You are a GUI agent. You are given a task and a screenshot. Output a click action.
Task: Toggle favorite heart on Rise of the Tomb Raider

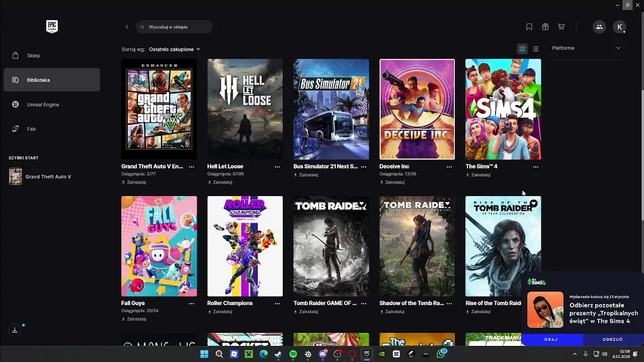[533, 204]
